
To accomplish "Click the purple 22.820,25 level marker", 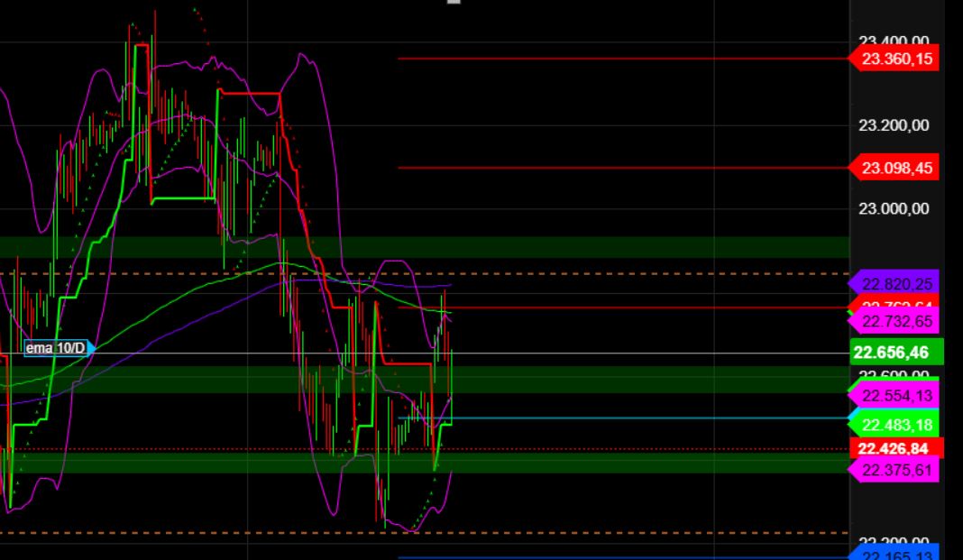I will click(897, 283).
